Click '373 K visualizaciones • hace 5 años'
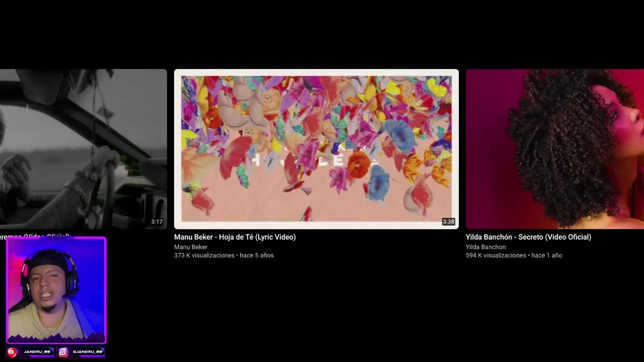 click(224, 255)
